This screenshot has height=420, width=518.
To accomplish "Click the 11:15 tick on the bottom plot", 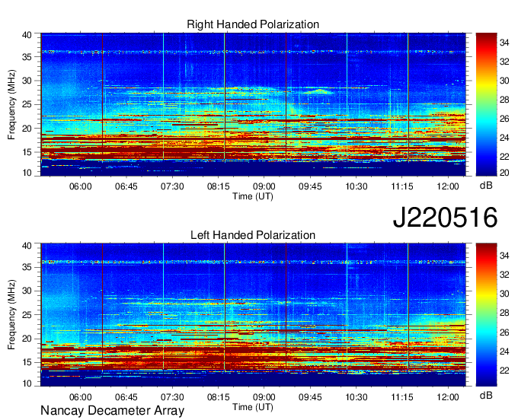I will tap(402, 397).
